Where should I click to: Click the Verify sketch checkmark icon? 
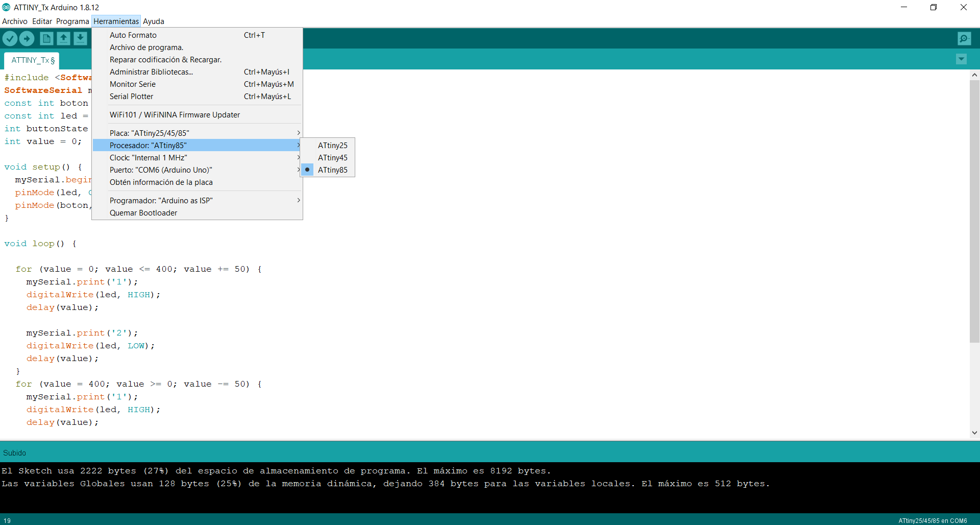(10, 38)
